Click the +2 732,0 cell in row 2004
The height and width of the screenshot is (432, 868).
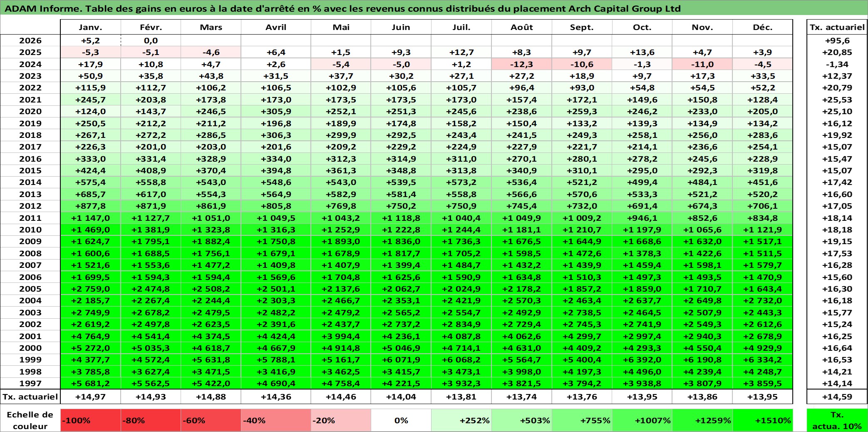[762, 300]
